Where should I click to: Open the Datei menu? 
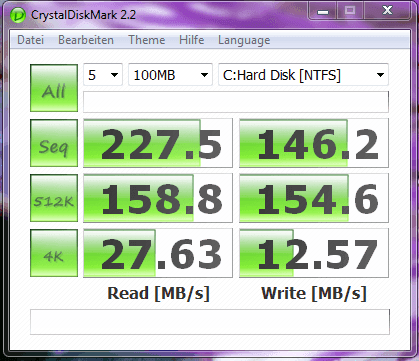pos(30,40)
